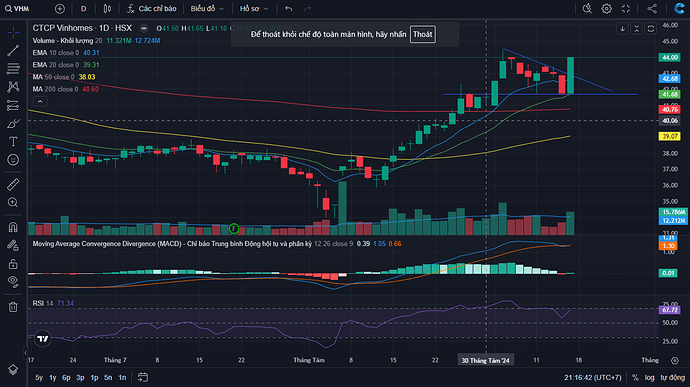Select the MA 50 indicator legend
Viewport: 690px width, 387px height.
point(64,77)
